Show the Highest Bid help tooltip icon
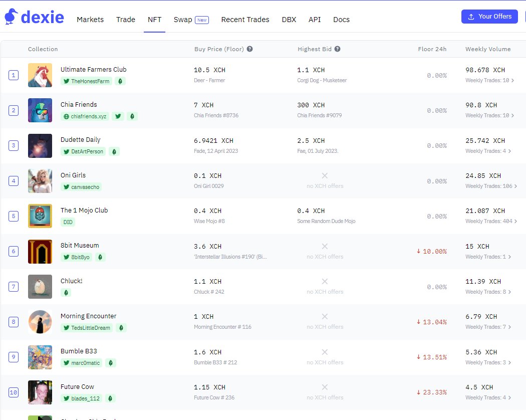The image size is (526, 420). (x=338, y=49)
